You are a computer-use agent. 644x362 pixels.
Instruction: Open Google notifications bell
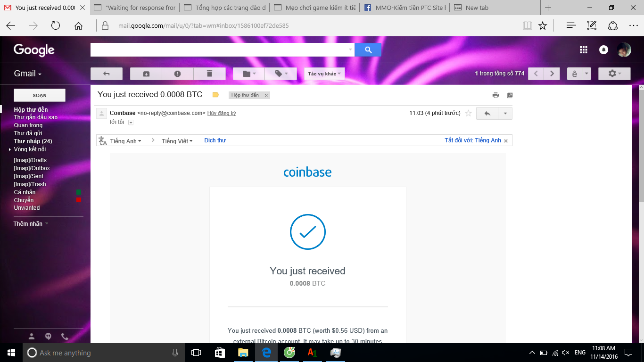pos(603,50)
